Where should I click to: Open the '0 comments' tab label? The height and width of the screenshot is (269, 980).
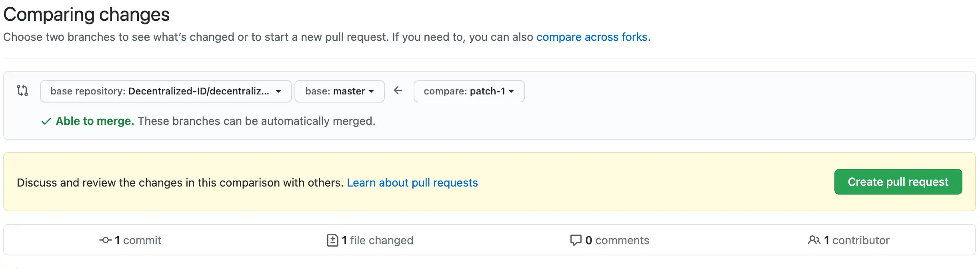pyautogui.click(x=617, y=240)
